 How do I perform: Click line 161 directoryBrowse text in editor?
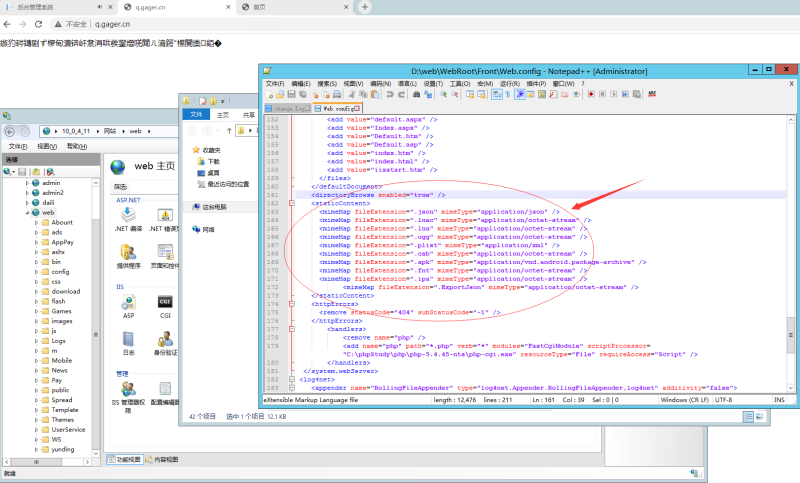[379, 195]
